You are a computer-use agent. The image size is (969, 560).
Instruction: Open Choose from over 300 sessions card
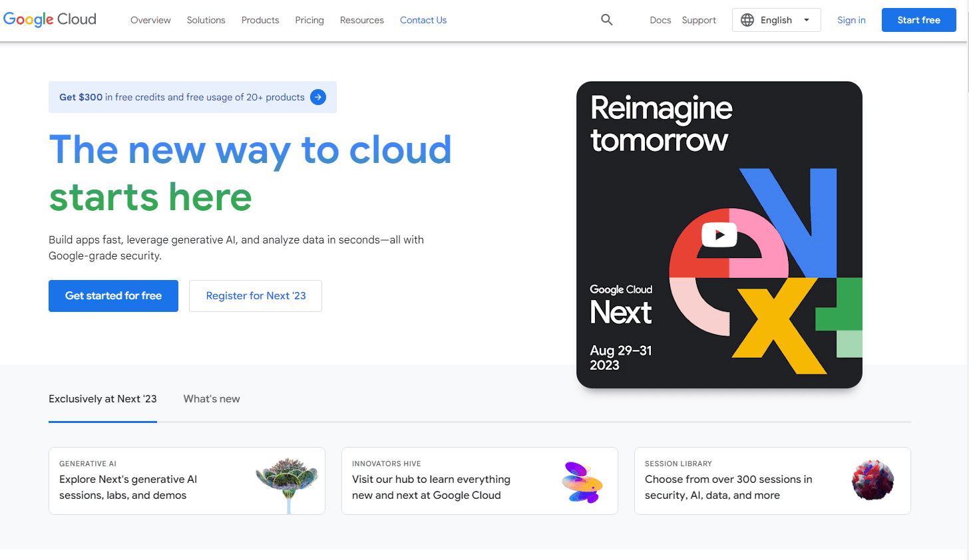pyautogui.click(x=773, y=481)
